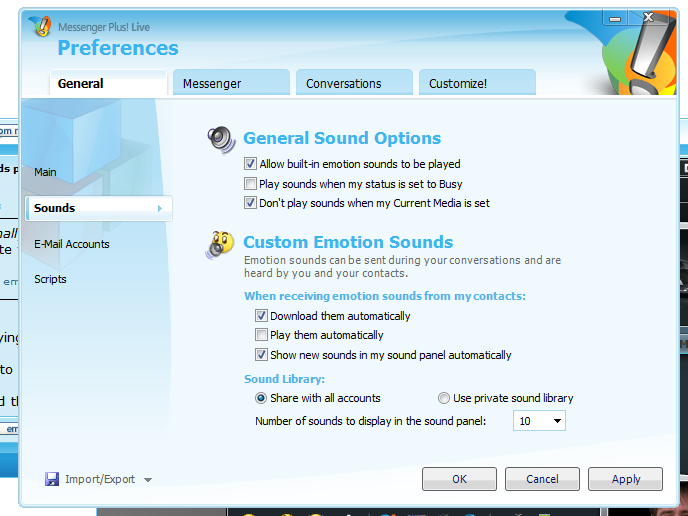Viewport: 688px width, 516px height.
Task: Switch to the General tab
Action: [108, 83]
